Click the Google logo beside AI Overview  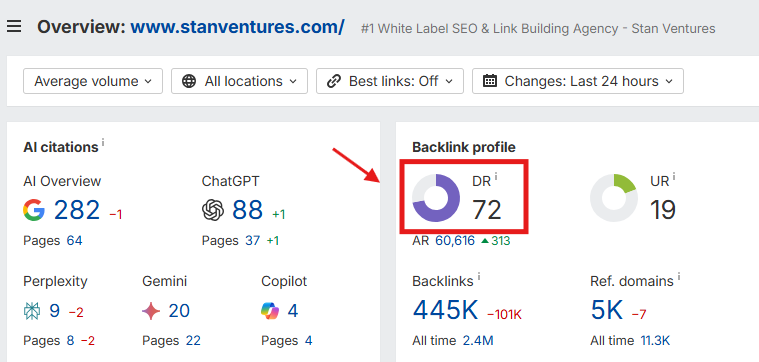pyautogui.click(x=34, y=210)
